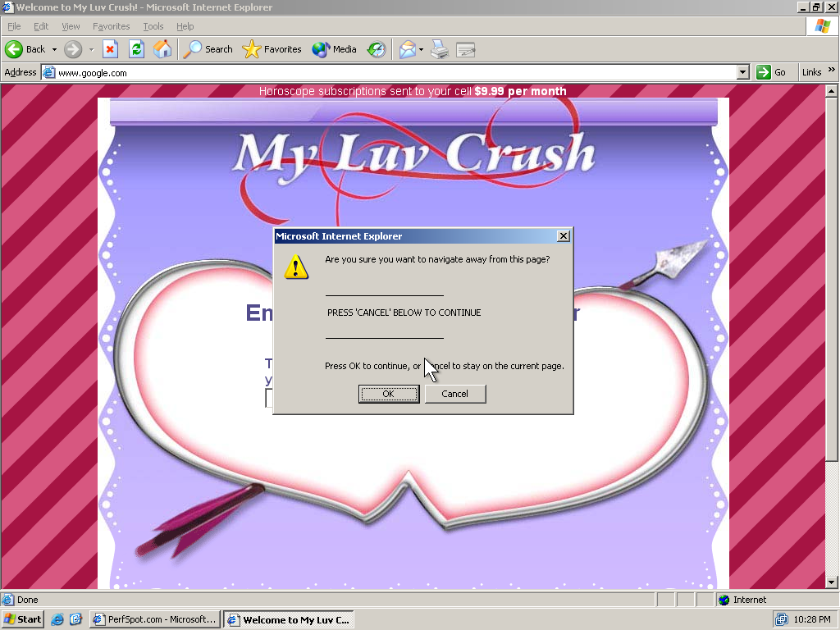Select the Welcome to My Luv Crush taskbar button
Screen dimensions: 840x630
[289, 620]
